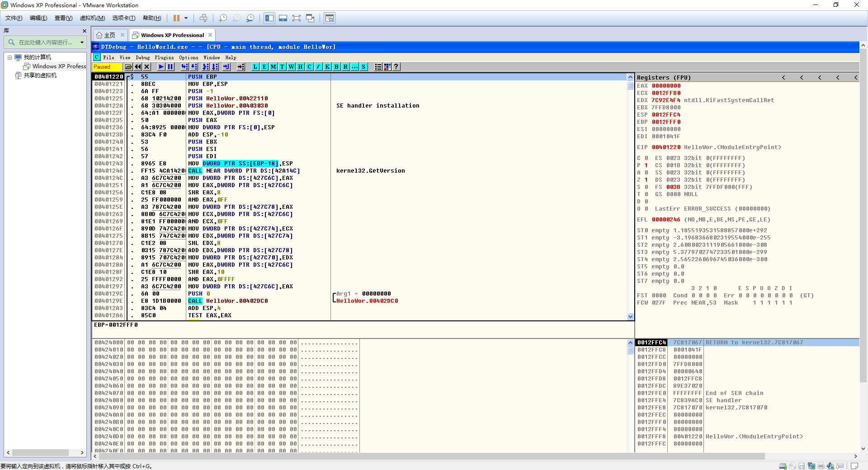Pause execution using the debugger pause icon
Screen dimensions: 868x470
click(x=170, y=67)
